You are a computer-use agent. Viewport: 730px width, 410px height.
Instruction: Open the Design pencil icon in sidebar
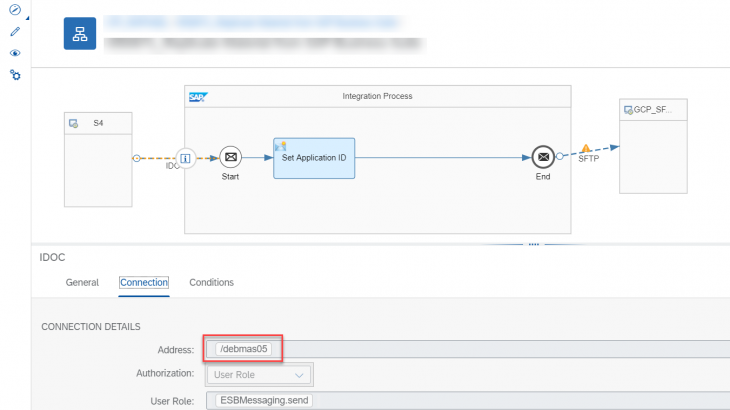pyautogui.click(x=15, y=32)
